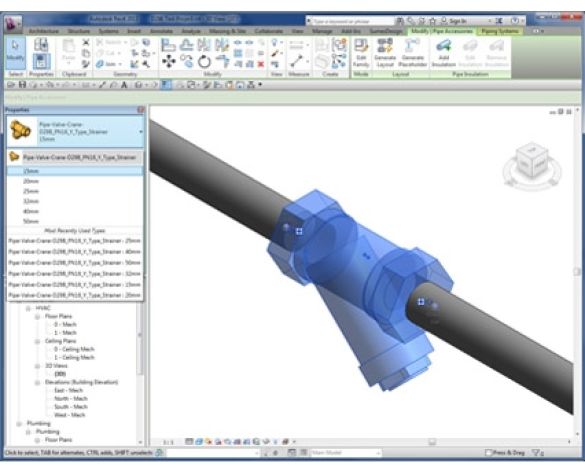Open the North - Mech elevation
The height and width of the screenshot is (471, 585).
click(71, 399)
